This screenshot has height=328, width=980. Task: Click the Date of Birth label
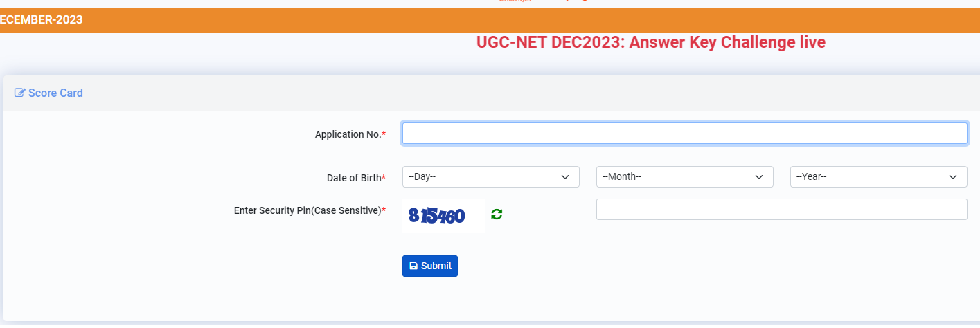point(354,178)
